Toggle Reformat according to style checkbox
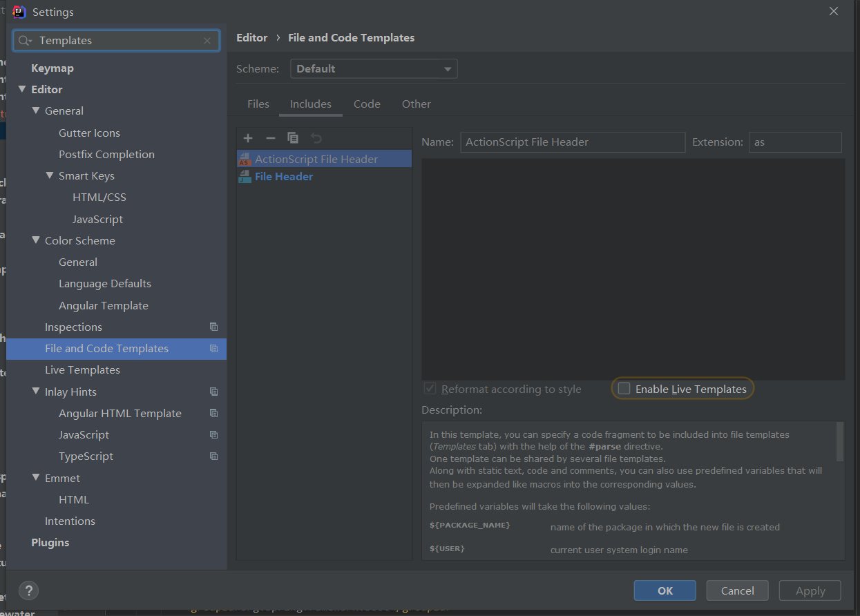The height and width of the screenshot is (616, 860). [430, 389]
